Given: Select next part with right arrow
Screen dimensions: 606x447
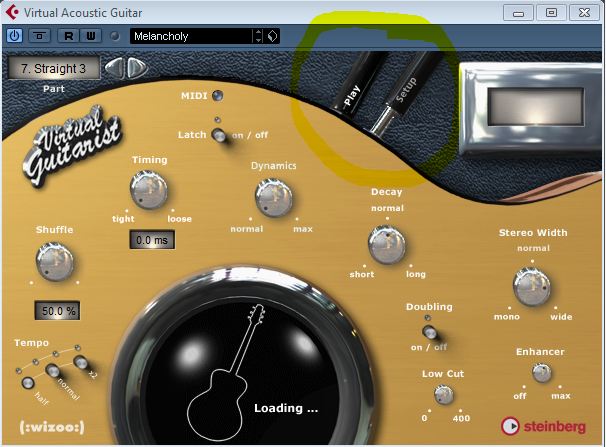Looking at the screenshot, I should [x=138, y=68].
